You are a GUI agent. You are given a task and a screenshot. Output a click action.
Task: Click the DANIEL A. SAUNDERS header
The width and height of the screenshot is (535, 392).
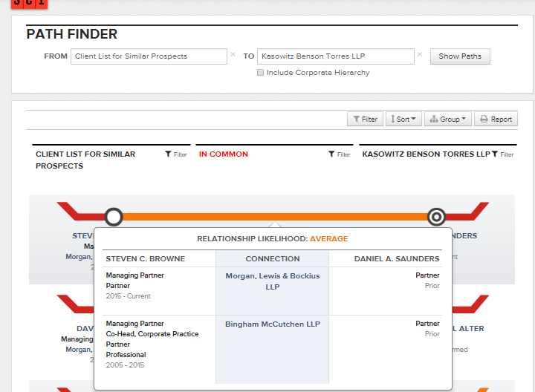click(397, 258)
